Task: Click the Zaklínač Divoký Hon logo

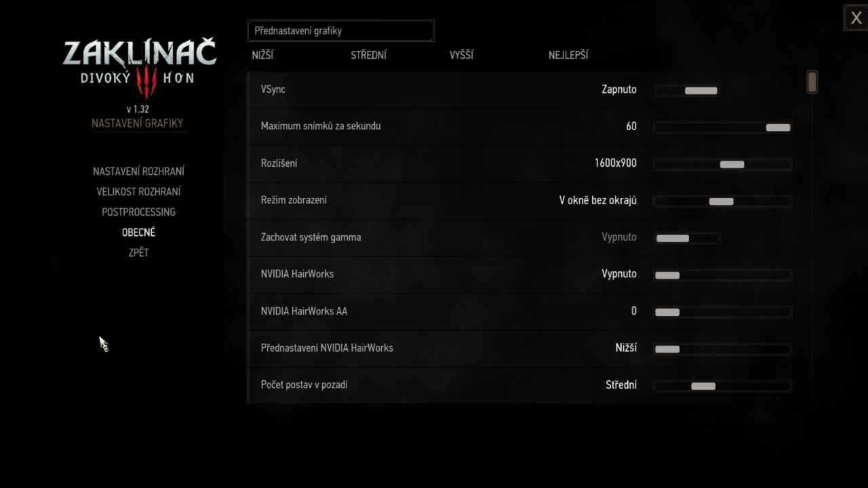Action: [140, 69]
